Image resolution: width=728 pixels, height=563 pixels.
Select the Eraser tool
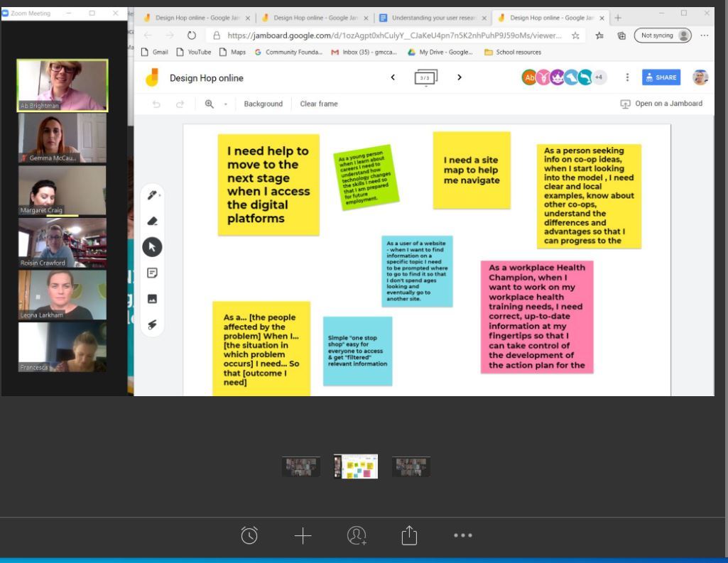point(152,221)
